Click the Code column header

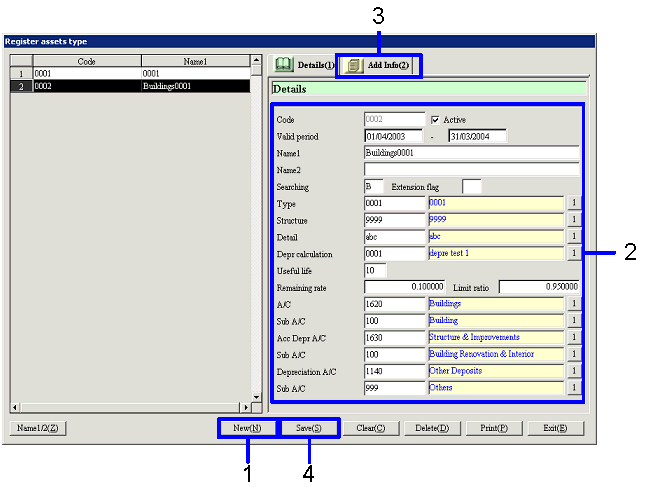(87, 61)
